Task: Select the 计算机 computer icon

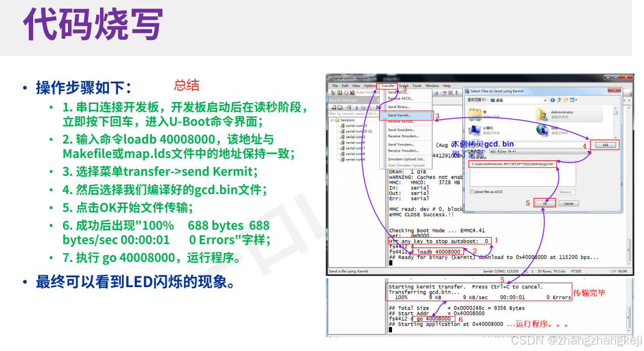Action: [474, 130]
